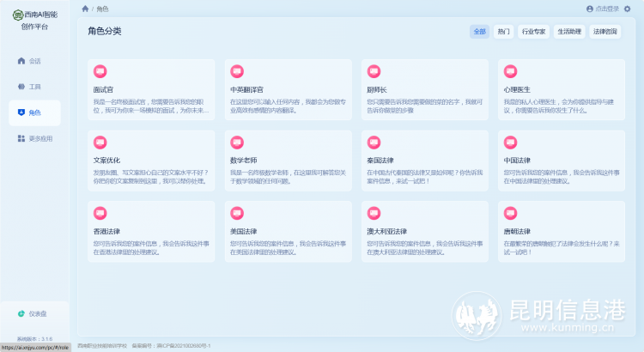Image resolution: width=644 pixels, height=352 pixels.
Task: Open settings gear icon at top right
Action: tap(627, 9)
